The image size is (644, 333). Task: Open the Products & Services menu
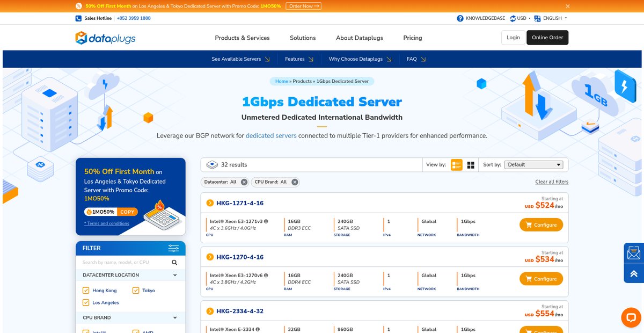pos(242,38)
